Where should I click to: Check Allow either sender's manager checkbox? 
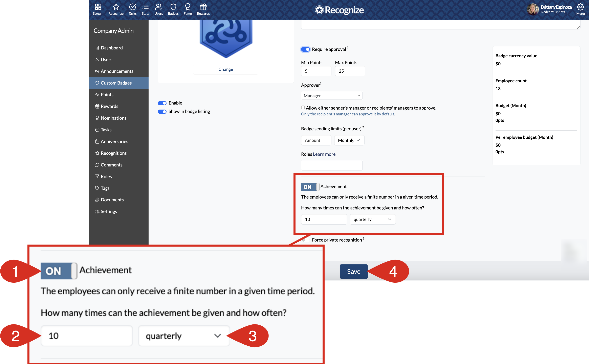point(303,108)
